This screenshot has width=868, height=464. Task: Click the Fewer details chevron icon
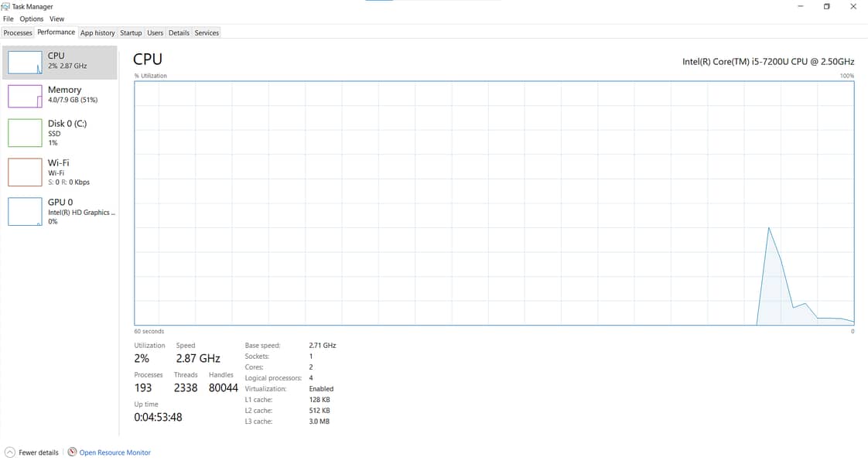pyautogui.click(x=10, y=452)
